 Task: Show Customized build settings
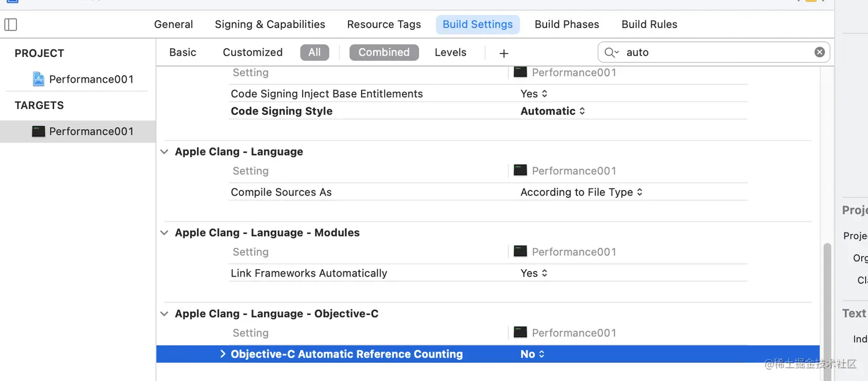[253, 52]
